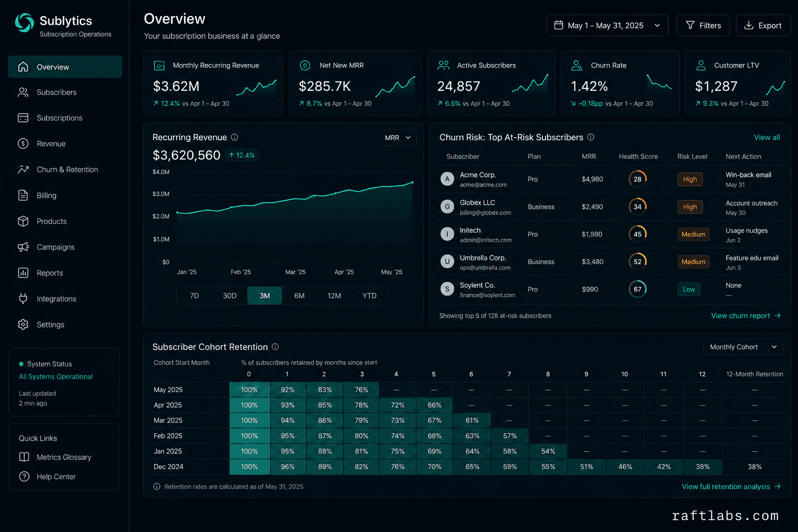Click the Metrics Glossary book icon

24,457
